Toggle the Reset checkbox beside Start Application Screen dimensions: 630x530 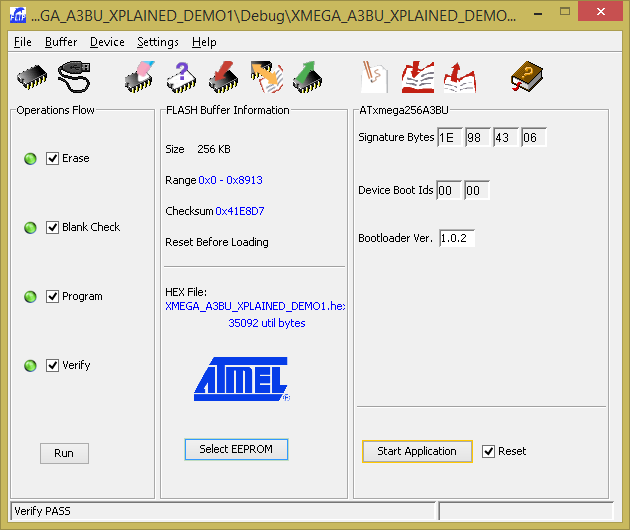coord(488,451)
